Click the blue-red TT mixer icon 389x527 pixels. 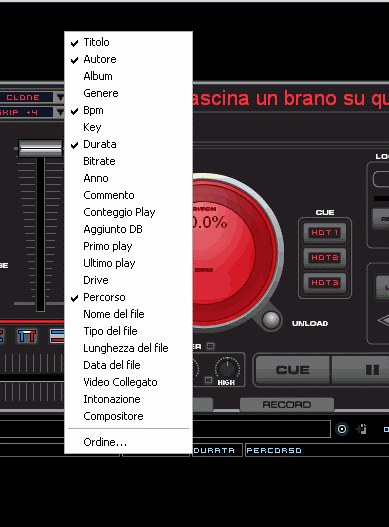(27, 336)
